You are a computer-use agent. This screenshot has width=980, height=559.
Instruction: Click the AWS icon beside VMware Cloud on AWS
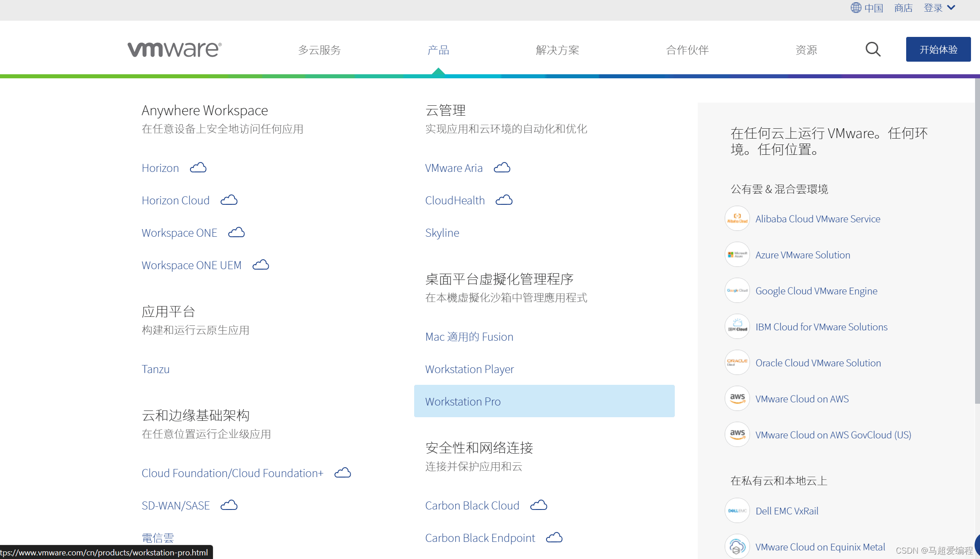tap(737, 398)
